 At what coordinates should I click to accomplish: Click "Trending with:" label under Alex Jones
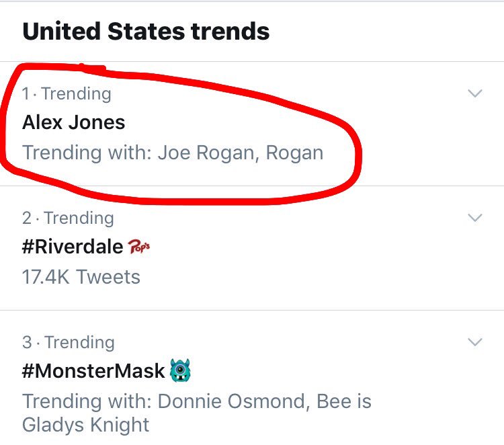(87, 153)
